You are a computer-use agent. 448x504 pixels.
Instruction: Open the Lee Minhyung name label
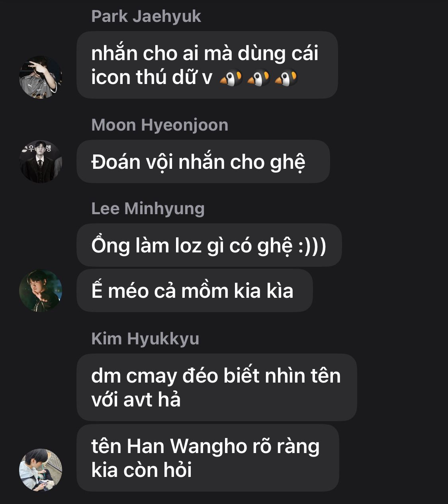[148, 209]
